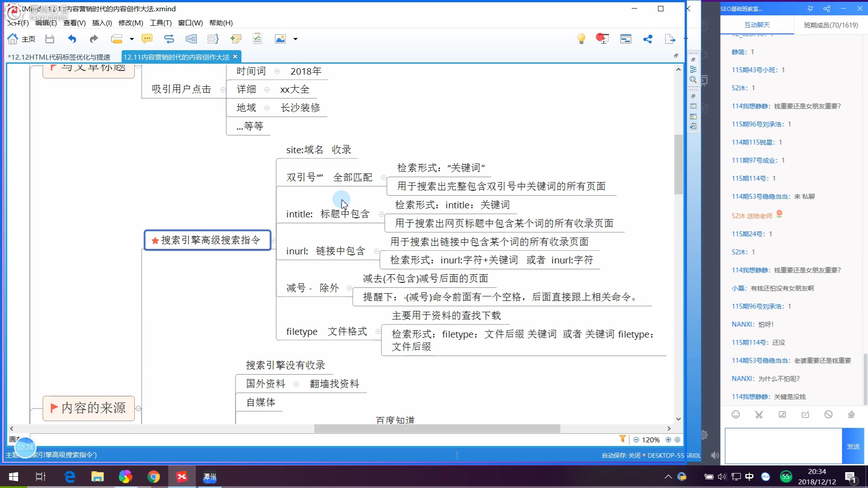Open emoji picker in chat window
The width and height of the screenshot is (868, 488).
click(x=736, y=414)
